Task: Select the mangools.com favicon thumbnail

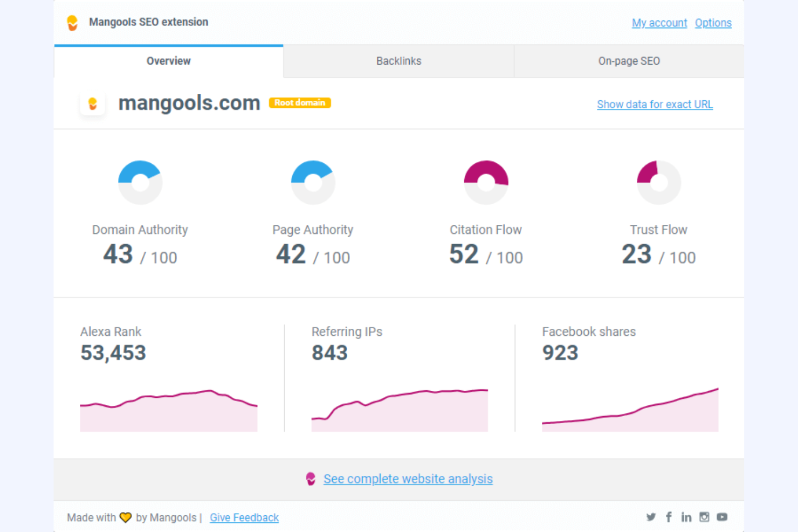Action: (x=92, y=103)
